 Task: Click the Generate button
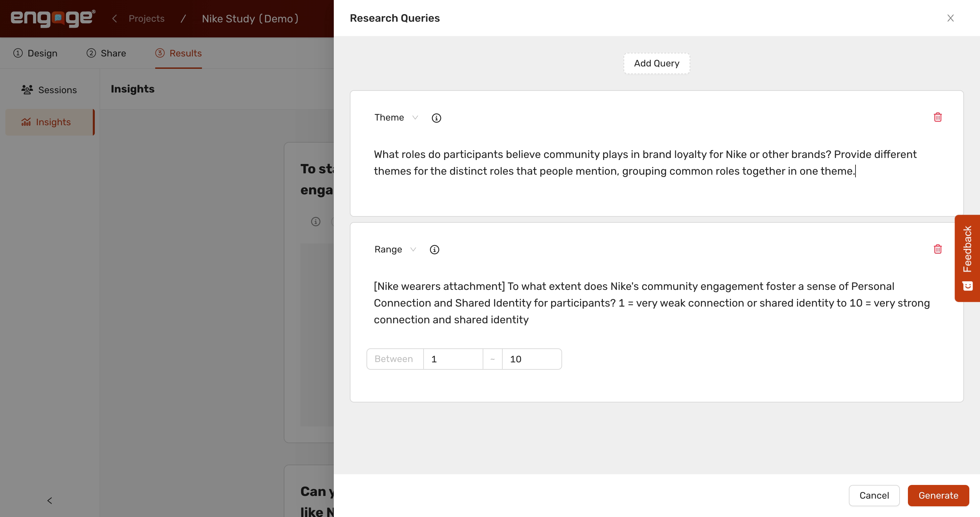tap(938, 495)
